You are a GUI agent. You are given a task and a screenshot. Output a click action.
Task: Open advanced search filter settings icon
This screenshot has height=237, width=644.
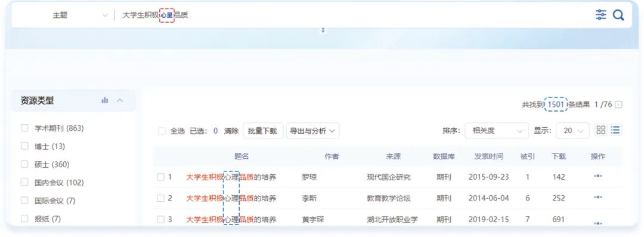[601, 16]
